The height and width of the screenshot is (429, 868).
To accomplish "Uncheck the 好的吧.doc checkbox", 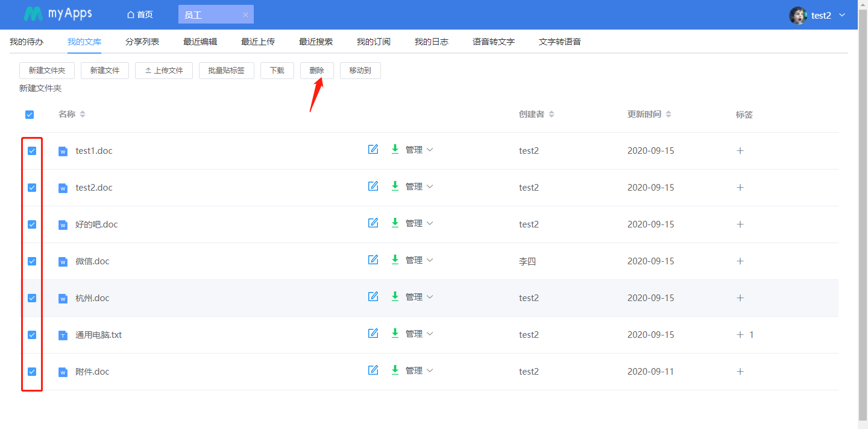I will [32, 224].
